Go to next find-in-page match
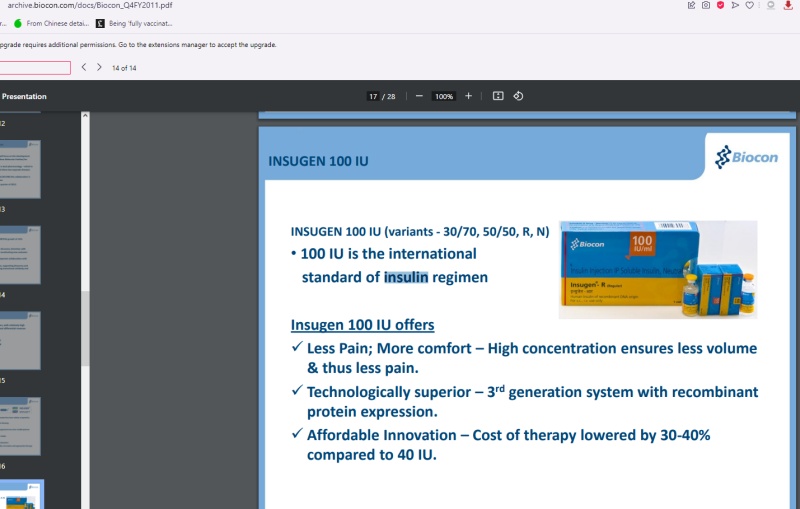This screenshot has width=800, height=509. (x=99, y=67)
